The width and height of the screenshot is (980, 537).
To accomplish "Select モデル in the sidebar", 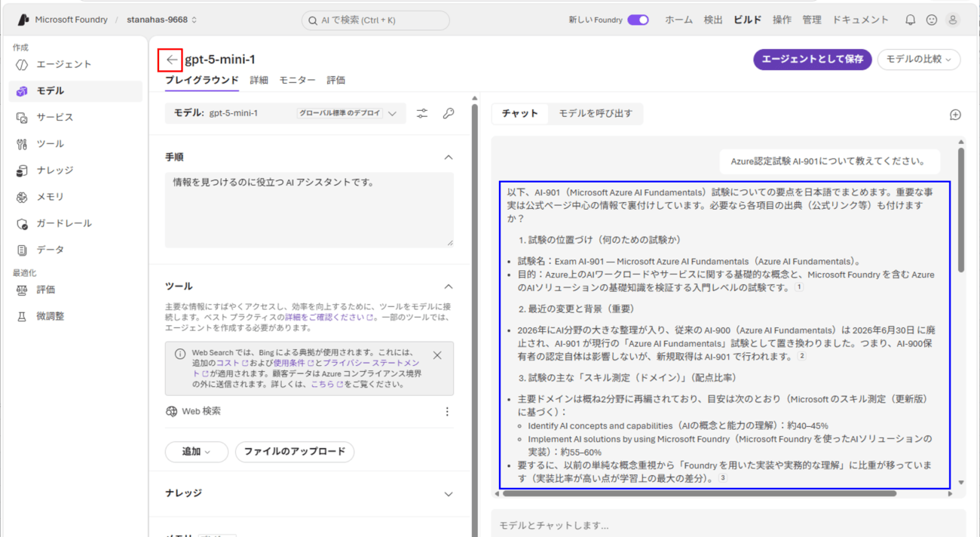I will coord(75,91).
